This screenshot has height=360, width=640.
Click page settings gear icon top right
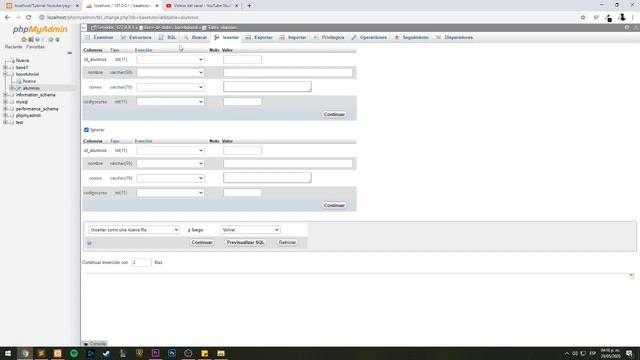click(627, 28)
